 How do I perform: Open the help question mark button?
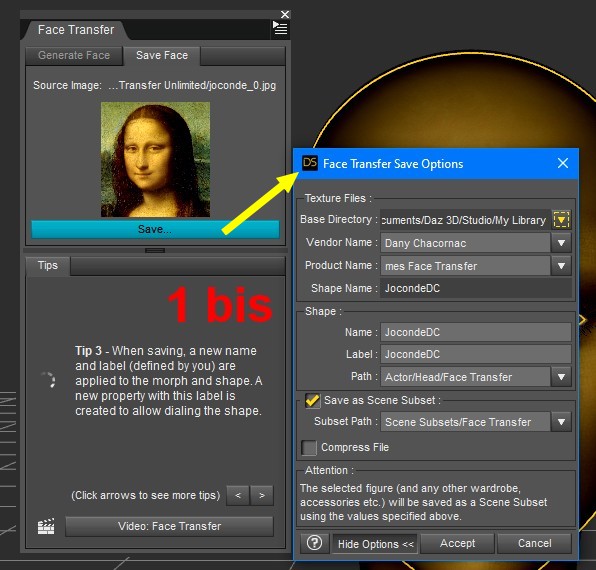[x=314, y=543]
